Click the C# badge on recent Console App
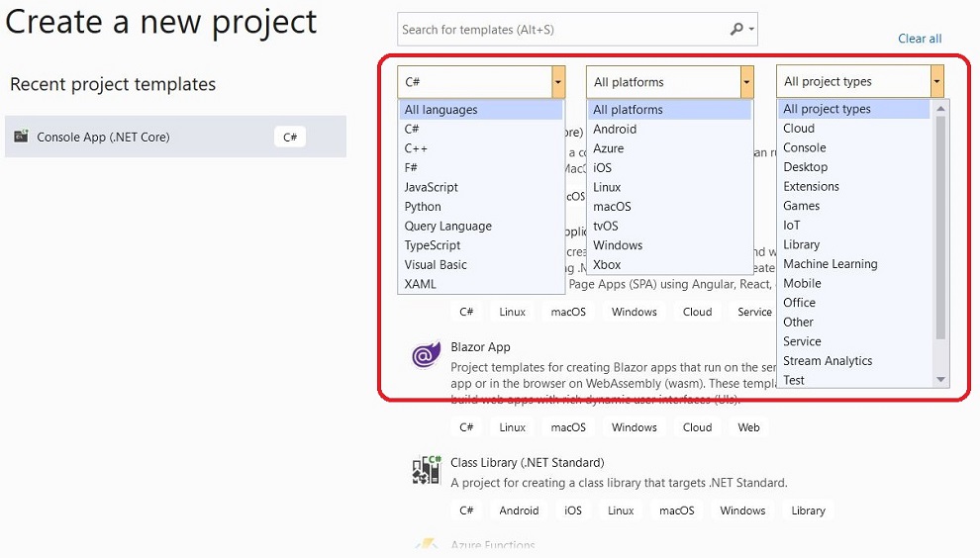The width and height of the screenshot is (980, 558). (x=290, y=137)
